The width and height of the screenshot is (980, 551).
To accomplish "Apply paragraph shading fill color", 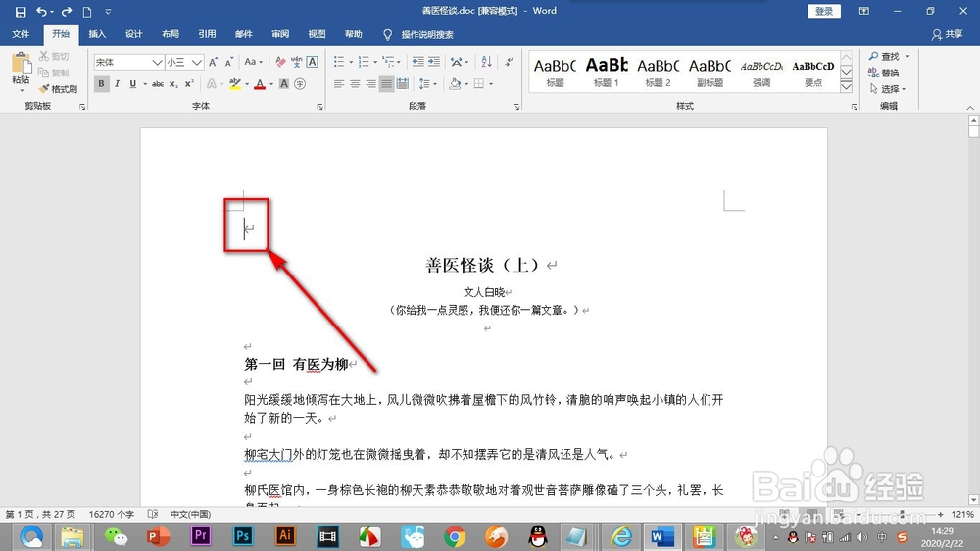I will [455, 83].
